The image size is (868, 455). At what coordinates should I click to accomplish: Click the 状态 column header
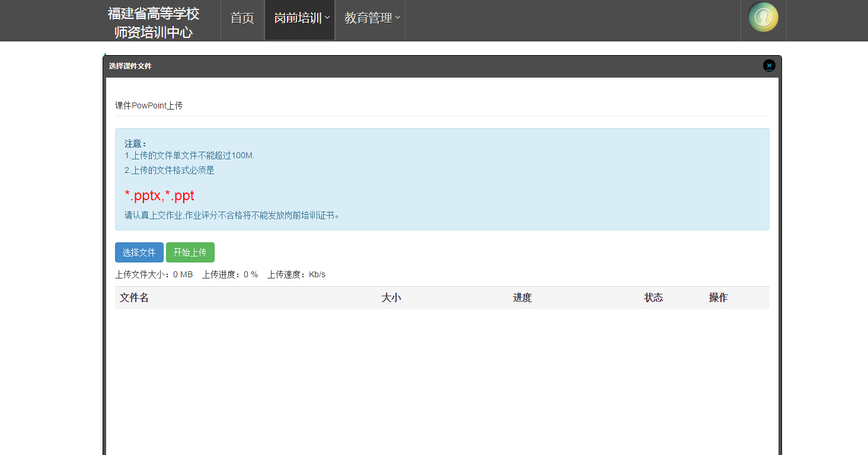click(x=653, y=298)
